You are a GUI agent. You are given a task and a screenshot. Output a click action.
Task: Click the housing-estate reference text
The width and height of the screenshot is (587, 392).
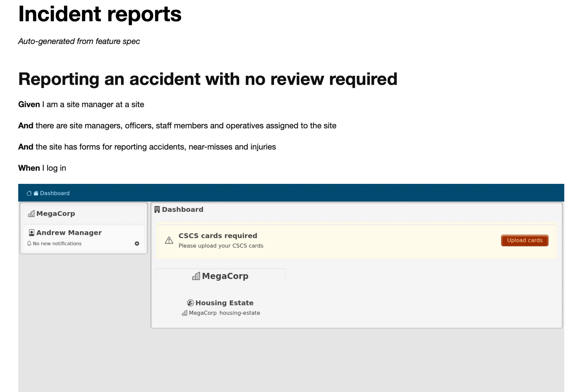tap(239, 313)
